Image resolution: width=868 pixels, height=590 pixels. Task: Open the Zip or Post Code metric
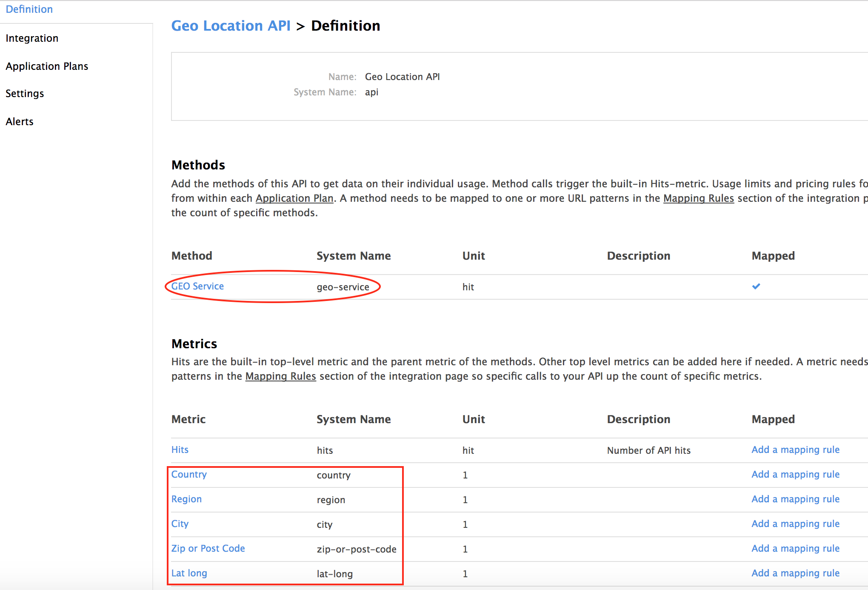tap(208, 549)
